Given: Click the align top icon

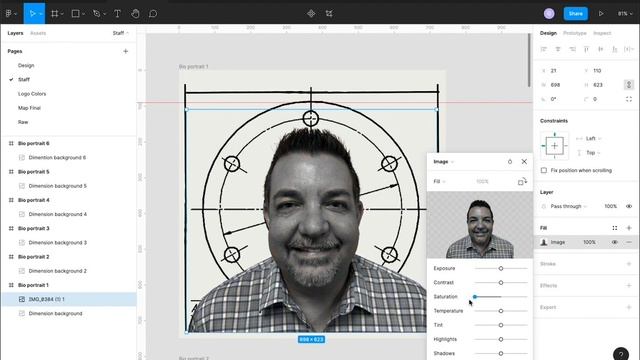Looking at the screenshot, I should tap(587, 49).
